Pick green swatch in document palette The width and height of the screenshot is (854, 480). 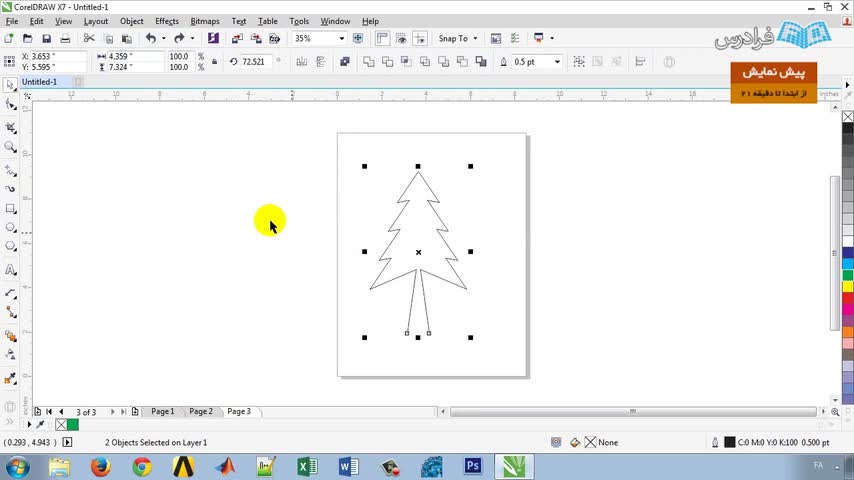pos(72,424)
